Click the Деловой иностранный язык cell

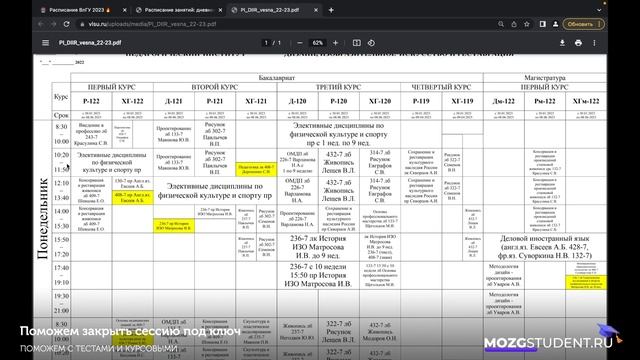pos(545,247)
